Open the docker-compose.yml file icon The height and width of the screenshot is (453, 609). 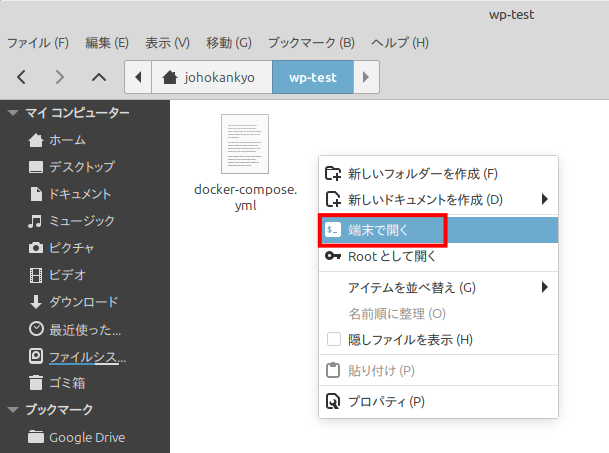(245, 144)
